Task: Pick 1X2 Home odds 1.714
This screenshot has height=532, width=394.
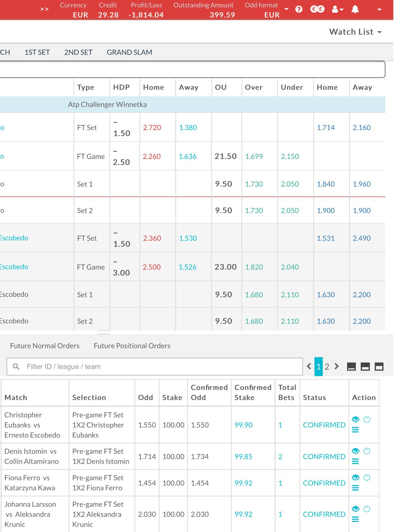Action: [326, 127]
